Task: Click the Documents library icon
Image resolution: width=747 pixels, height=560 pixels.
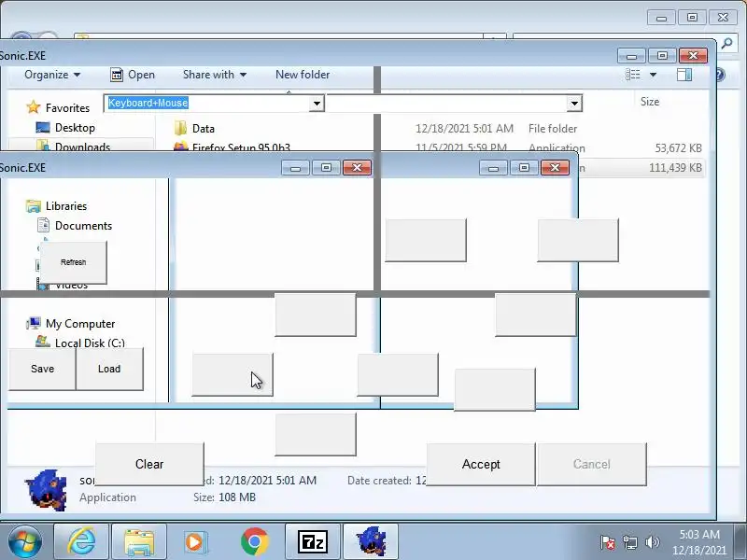Action: click(43, 225)
